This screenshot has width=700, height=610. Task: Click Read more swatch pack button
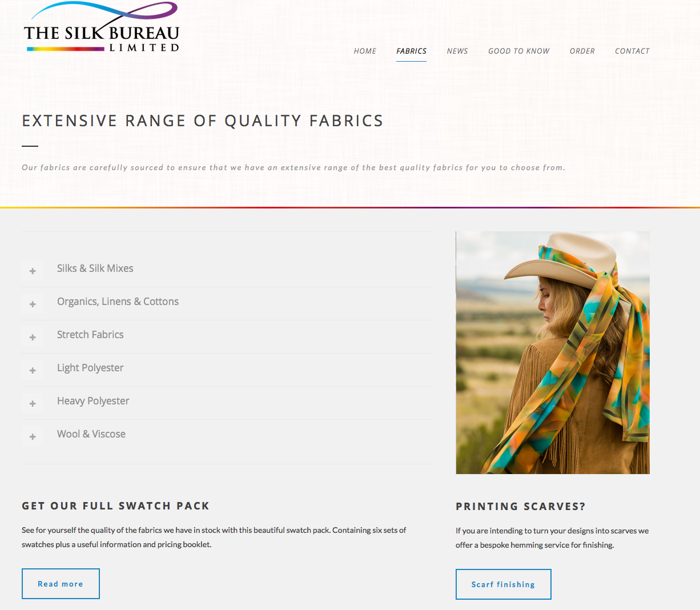coord(61,584)
